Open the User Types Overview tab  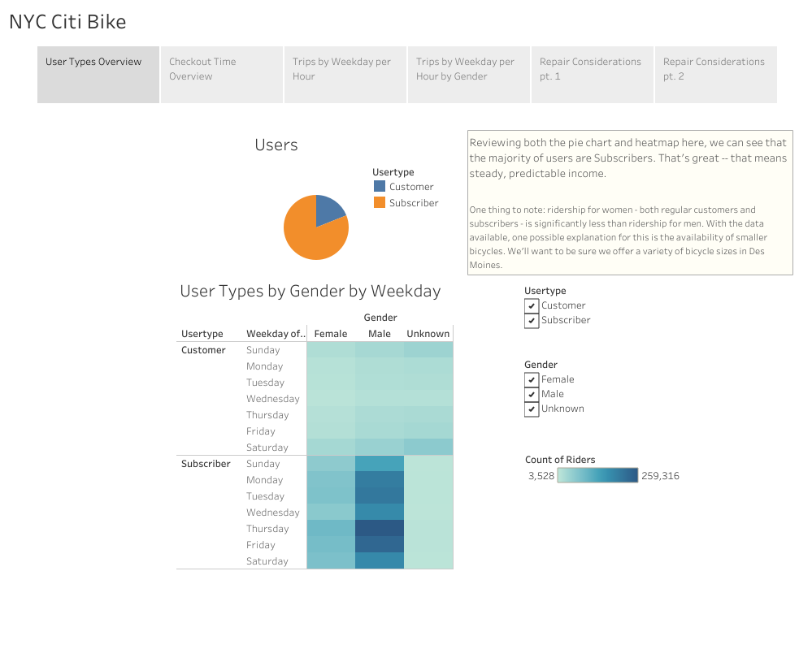pyautogui.click(x=98, y=75)
